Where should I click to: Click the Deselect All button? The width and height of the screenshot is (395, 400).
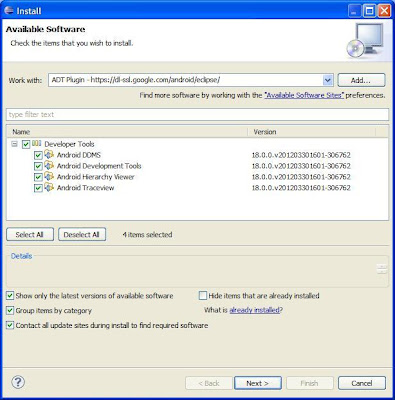coord(82,235)
